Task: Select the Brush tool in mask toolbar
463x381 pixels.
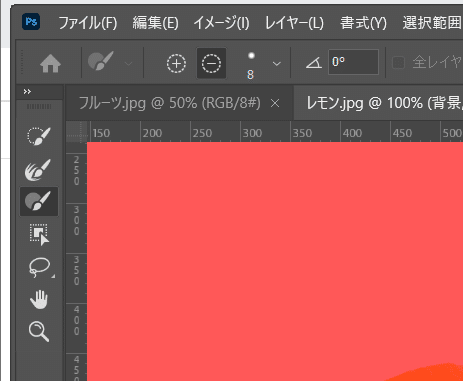Action: coord(39,201)
